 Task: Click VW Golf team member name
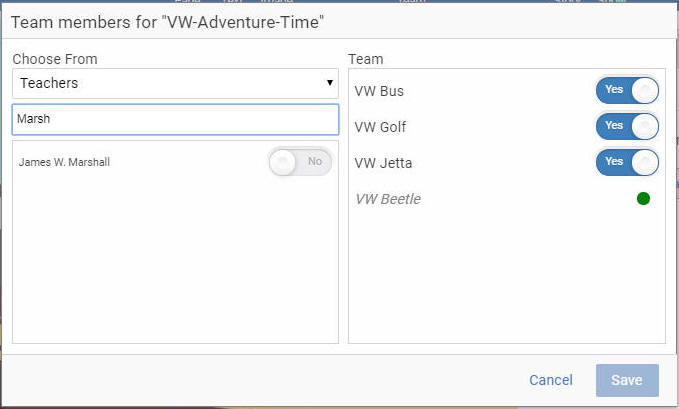point(380,127)
